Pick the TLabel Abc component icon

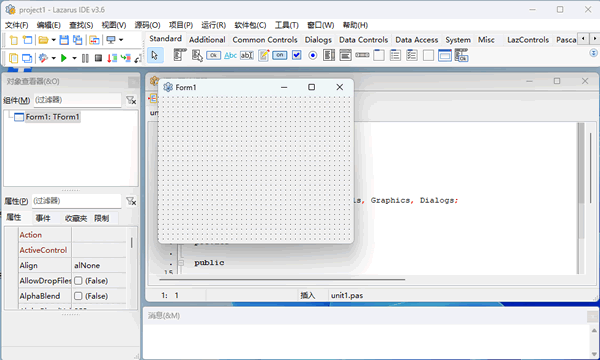tap(230, 55)
